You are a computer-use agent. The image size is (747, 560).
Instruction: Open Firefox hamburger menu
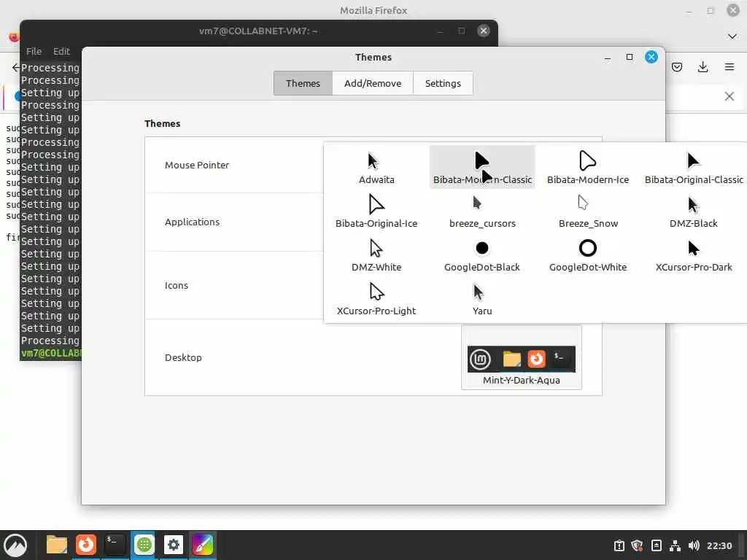(729, 67)
